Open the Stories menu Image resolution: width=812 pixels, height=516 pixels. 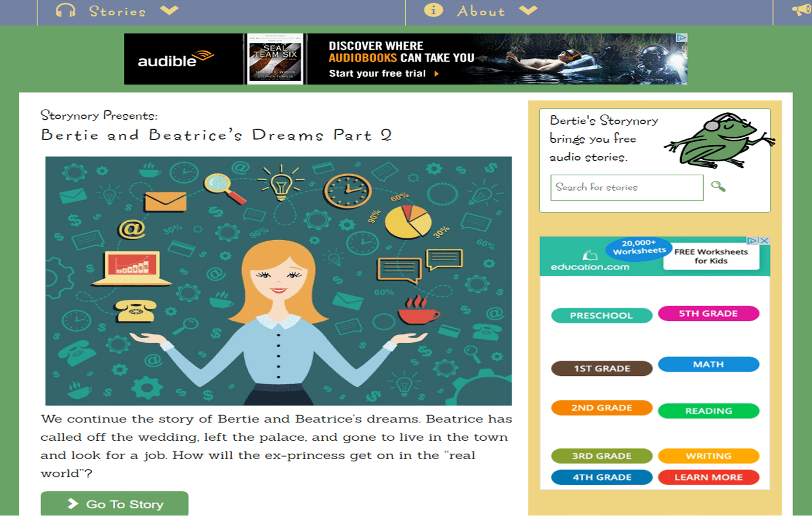[x=117, y=11]
